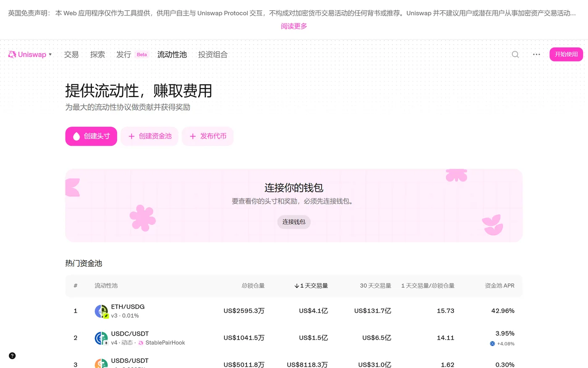Click the reward token icon beside +4.08%
Screen dimensions: 588x368
pyautogui.click(x=492, y=344)
